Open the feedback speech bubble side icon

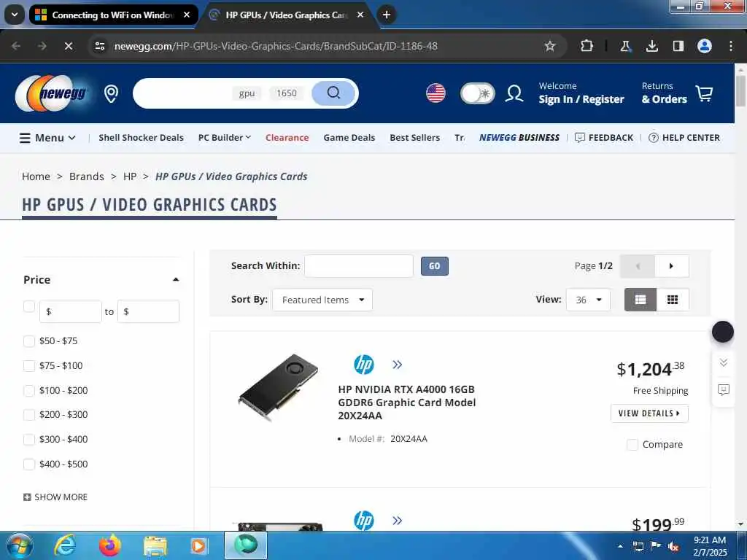(723, 390)
